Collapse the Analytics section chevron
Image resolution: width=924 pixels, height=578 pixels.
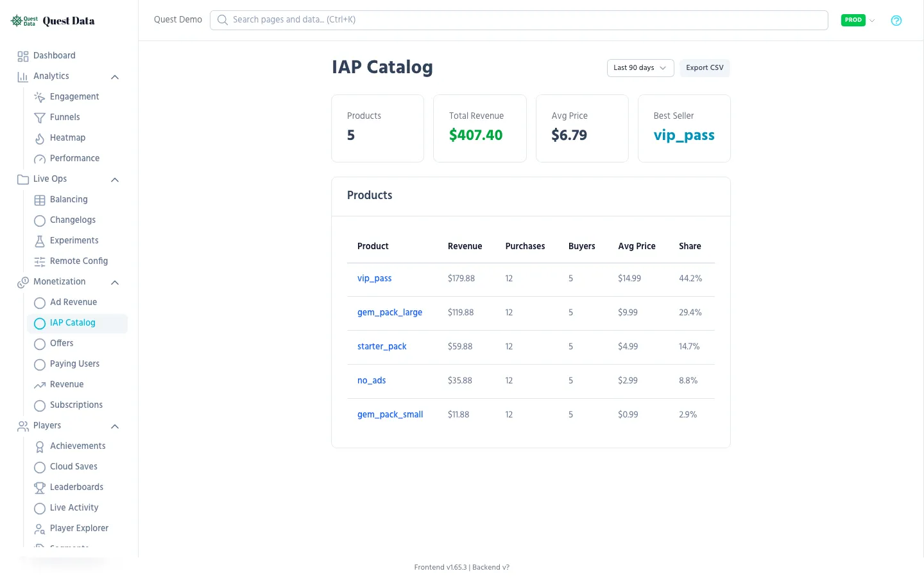pos(115,77)
